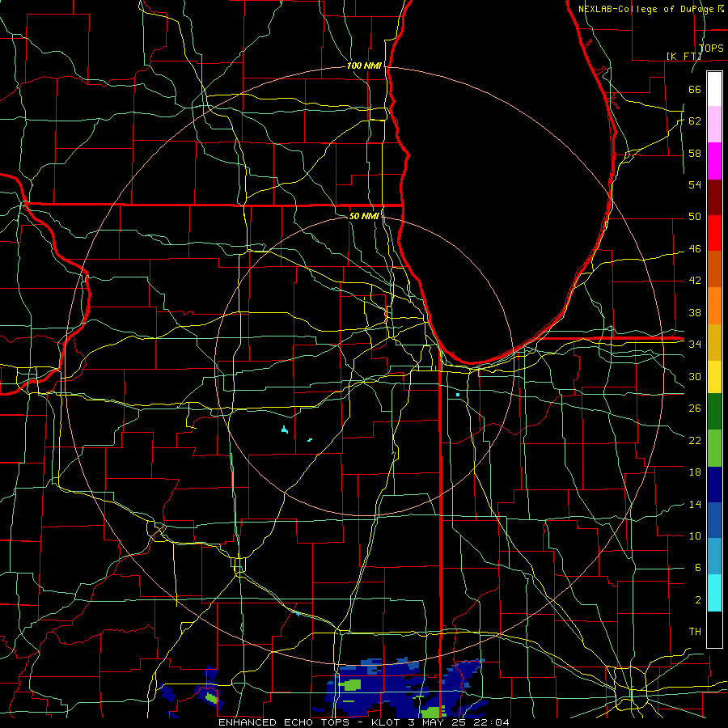Select the 10 scale value
Viewport: 728px width, 728px height.
[695, 536]
